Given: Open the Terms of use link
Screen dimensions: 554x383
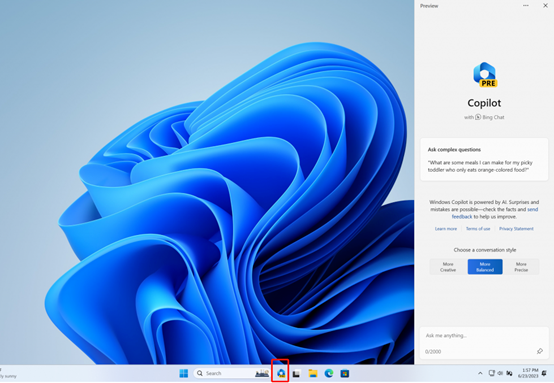Looking at the screenshot, I should 478,229.
